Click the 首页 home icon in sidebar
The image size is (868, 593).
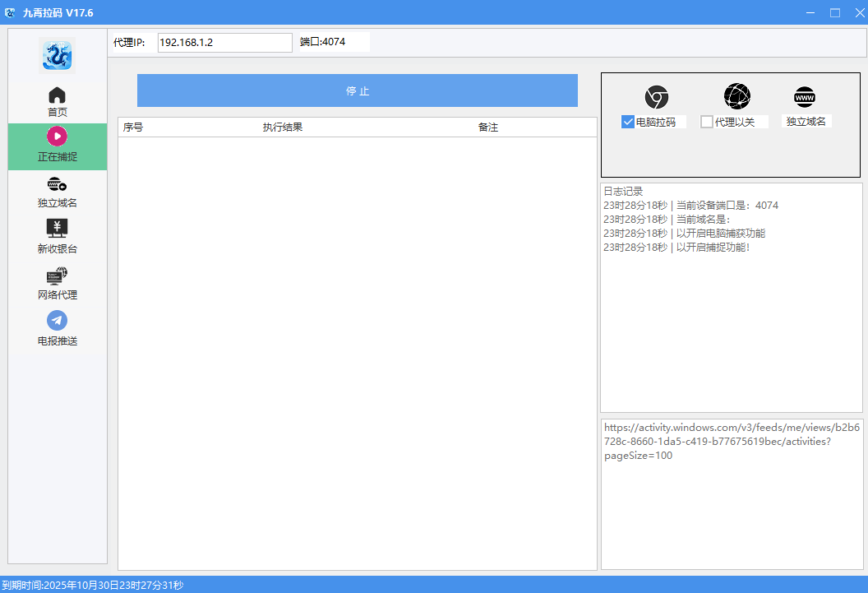[x=57, y=95]
